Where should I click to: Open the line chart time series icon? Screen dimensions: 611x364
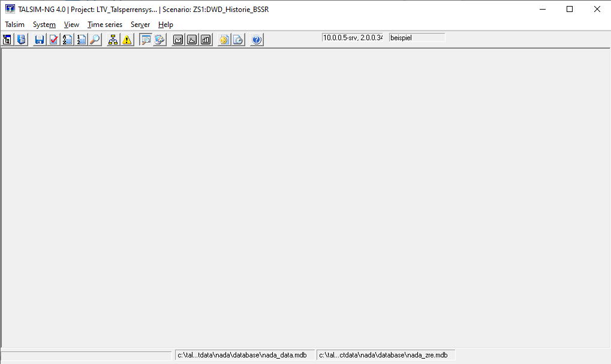[178, 40]
